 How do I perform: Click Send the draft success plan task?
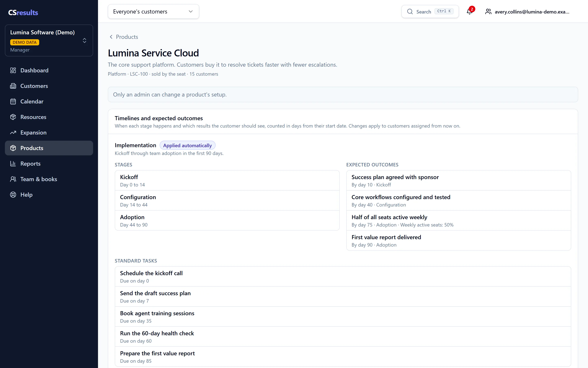click(343, 297)
